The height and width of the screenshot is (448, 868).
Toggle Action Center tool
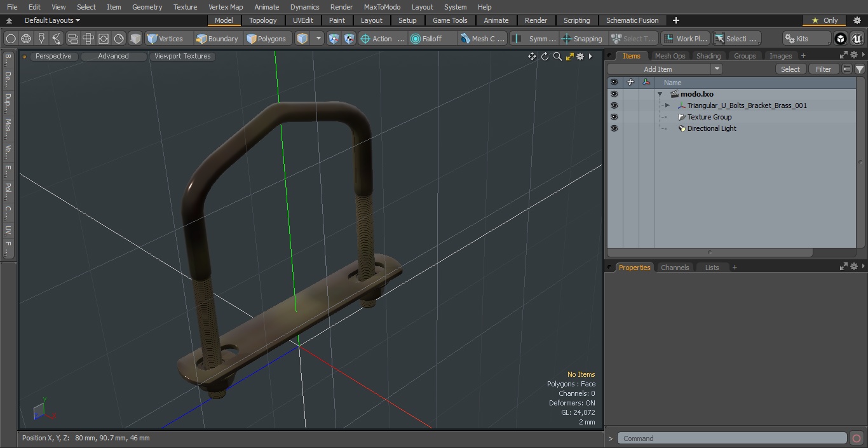coord(383,39)
